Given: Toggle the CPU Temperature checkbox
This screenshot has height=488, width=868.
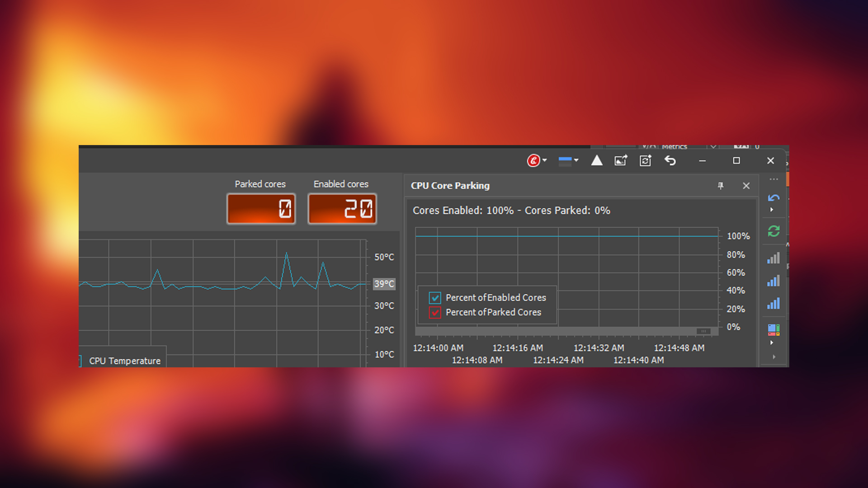Looking at the screenshot, I should click(80, 361).
